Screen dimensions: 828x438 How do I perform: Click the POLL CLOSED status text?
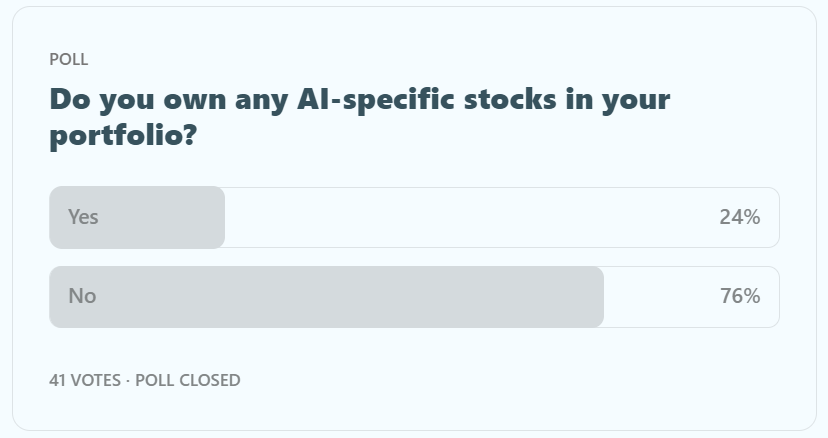click(x=188, y=380)
